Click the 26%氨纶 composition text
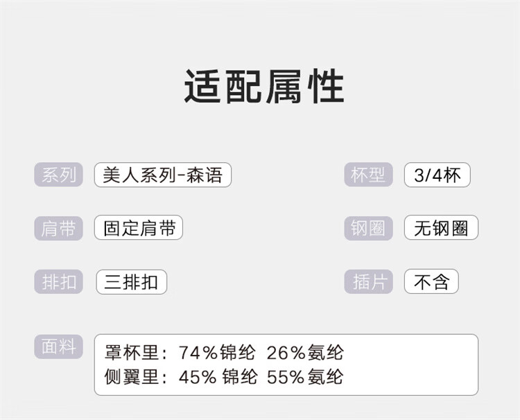This screenshot has height=420, width=520. 305,353
